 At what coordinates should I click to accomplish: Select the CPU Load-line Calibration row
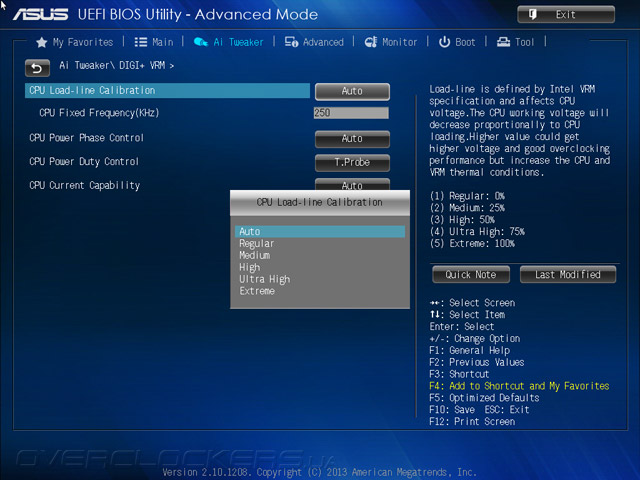pos(167,91)
